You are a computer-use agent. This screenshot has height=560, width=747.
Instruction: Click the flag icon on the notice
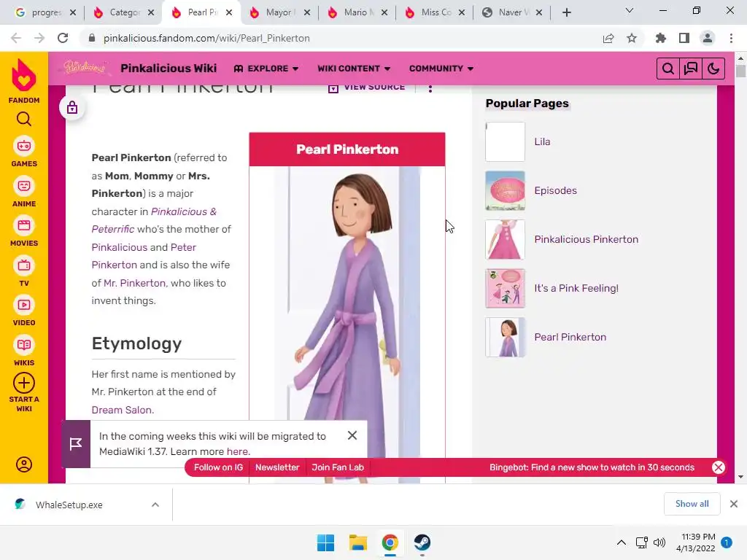coord(76,444)
